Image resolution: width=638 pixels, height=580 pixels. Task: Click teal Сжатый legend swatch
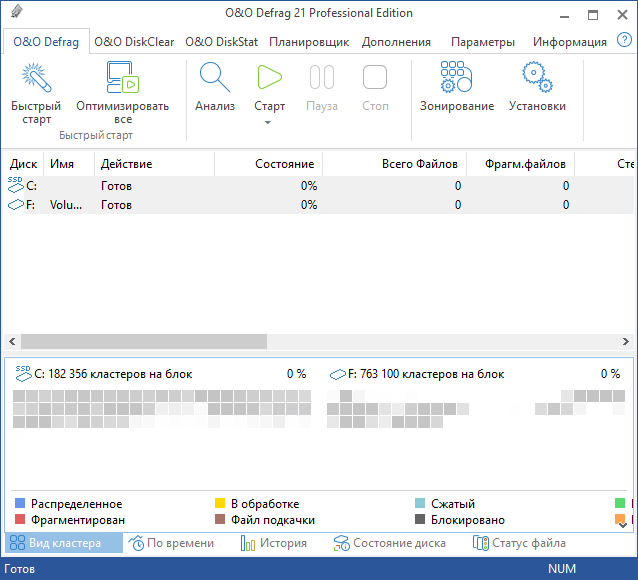click(420, 503)
